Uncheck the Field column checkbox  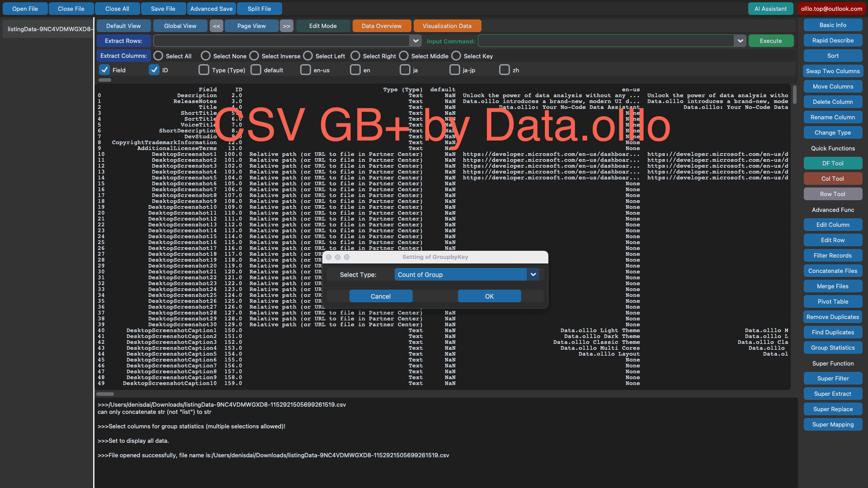104,70
